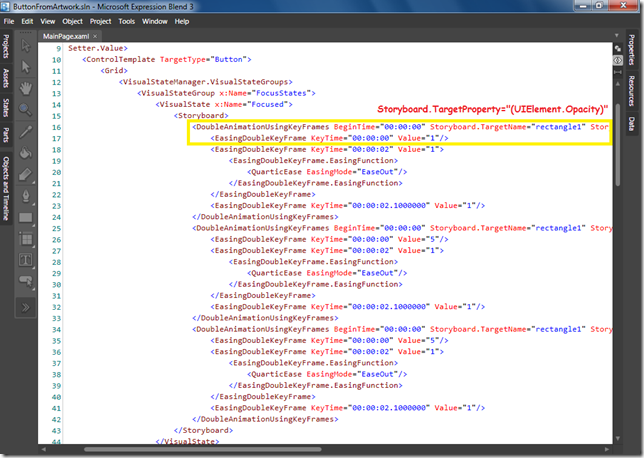644x458 pixels.
Task: Switch to Design view icon
Action: [x=618, y=48]
